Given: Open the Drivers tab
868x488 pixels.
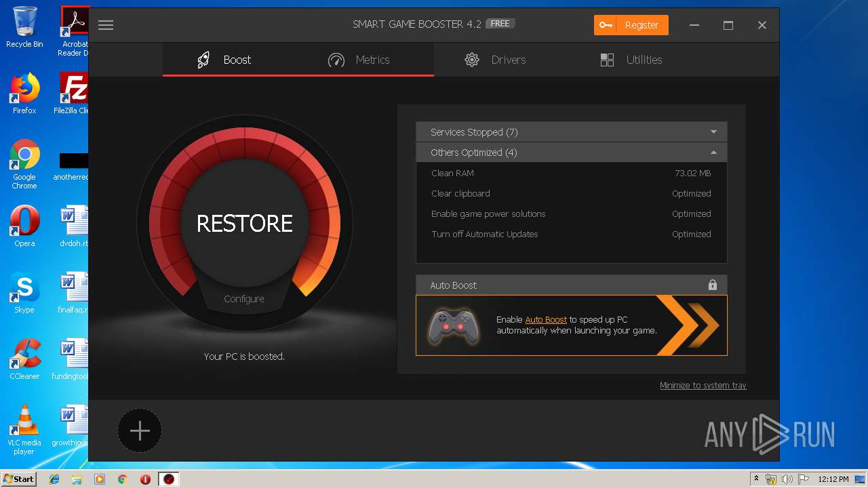Looking at the screenshot, I should point(502,60).
